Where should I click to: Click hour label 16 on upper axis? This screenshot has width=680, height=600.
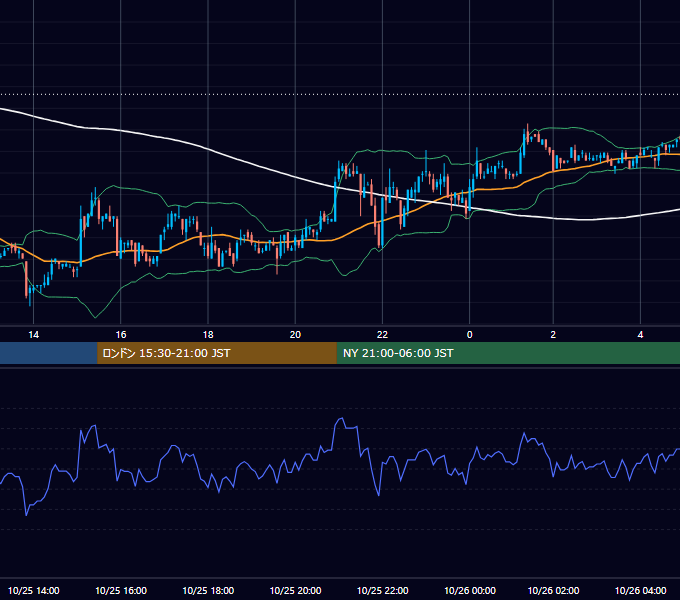pyautogui.click(x=121, y=334)
